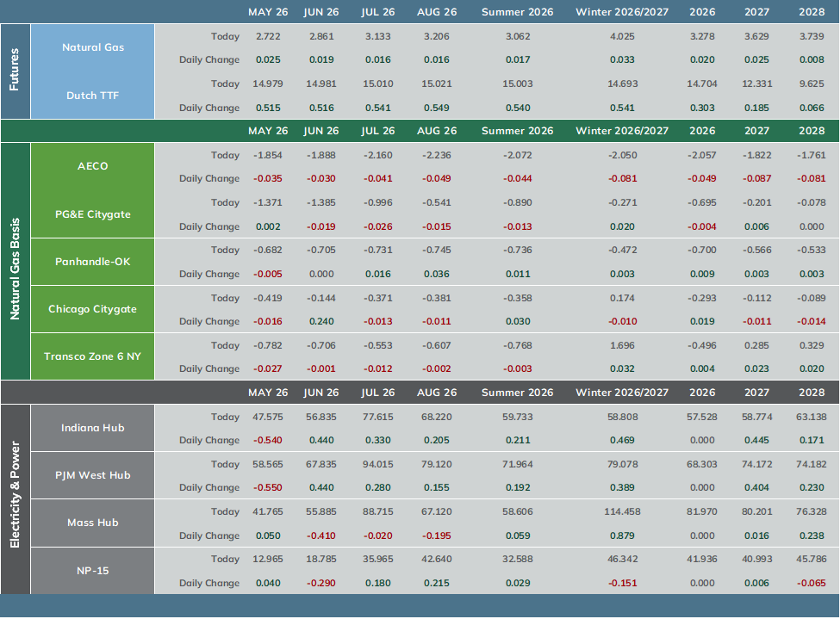Click the top Winter 2026/2027 column header
This screenshot has width=840, height=619.
622,12
